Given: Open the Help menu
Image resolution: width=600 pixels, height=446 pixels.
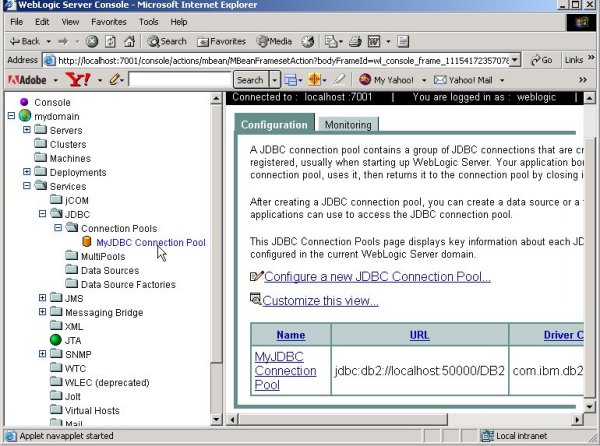Looking at the screenshot, I should pos(179,22).
